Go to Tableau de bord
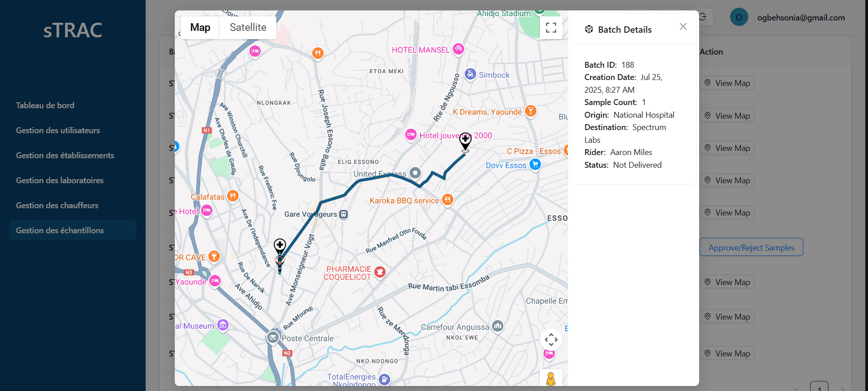Screen dimensions: 868x391 pos(45,105)
